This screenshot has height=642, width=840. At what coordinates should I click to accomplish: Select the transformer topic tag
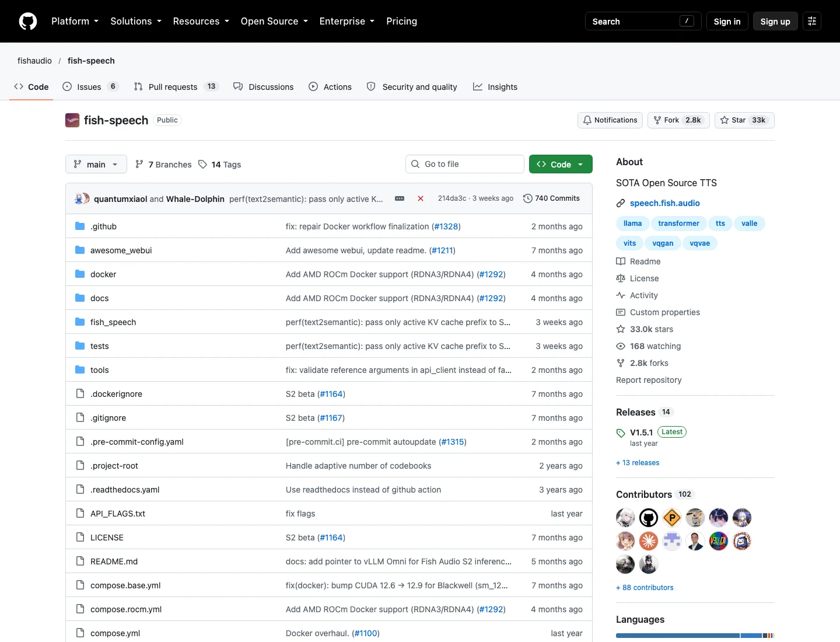point(678,224)
